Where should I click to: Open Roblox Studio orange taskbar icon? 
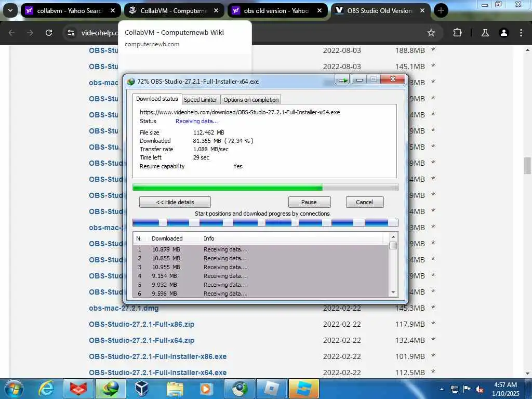[x=303, y=389]
